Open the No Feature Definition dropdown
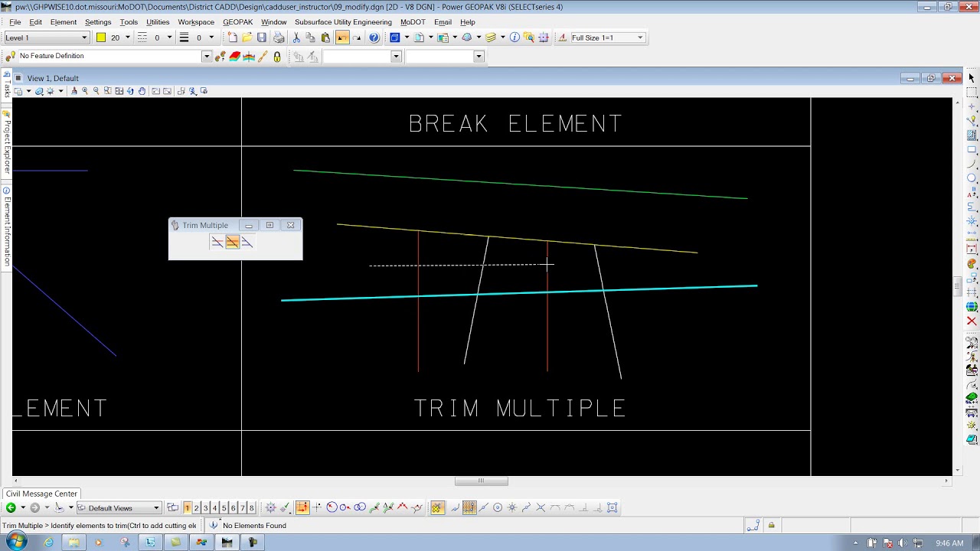Viewport: 980px width, 551px height. coord(114,56)
